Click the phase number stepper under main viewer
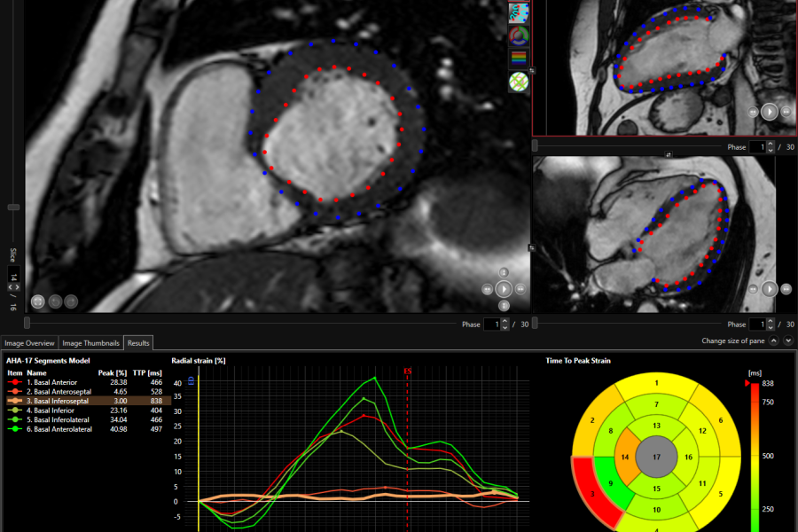Viewport: 798px width, 532px height. [505, 325]
